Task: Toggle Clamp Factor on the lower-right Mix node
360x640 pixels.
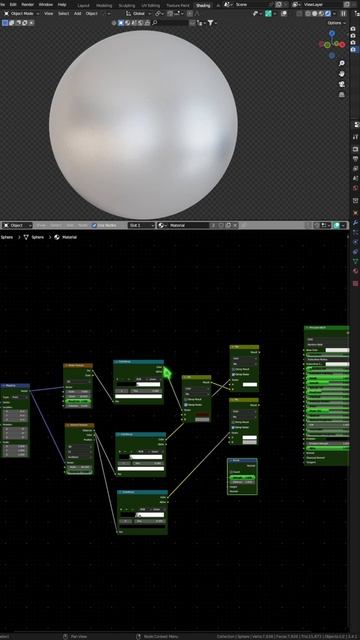Action: tap(233, 427)
